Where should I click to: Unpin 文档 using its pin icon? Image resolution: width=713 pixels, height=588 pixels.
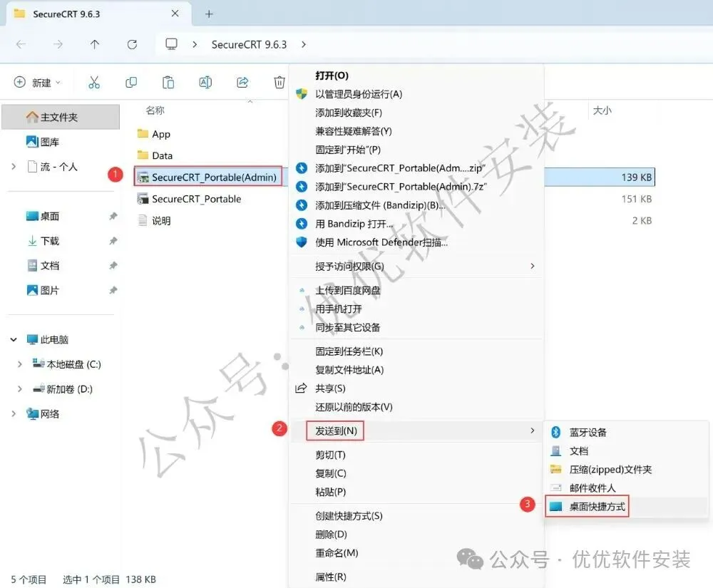click(113, 265)
